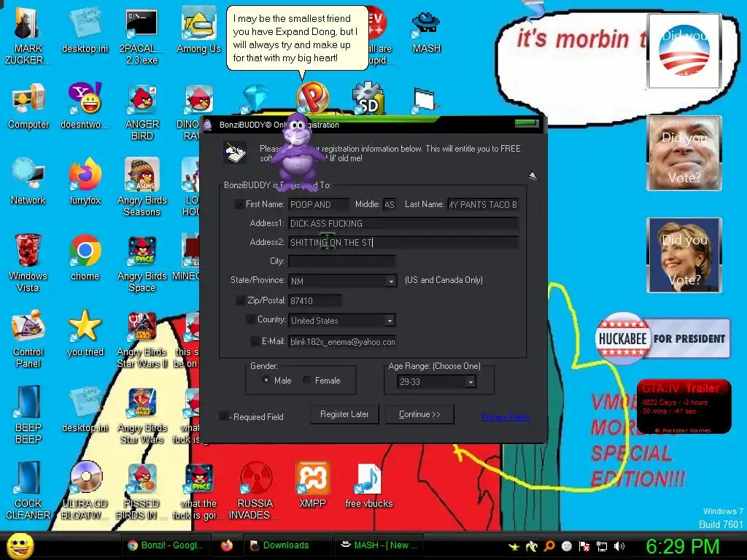Open Angry Birds Star Wars II icon
Screen dimensions: 747x560
[142, 340]
